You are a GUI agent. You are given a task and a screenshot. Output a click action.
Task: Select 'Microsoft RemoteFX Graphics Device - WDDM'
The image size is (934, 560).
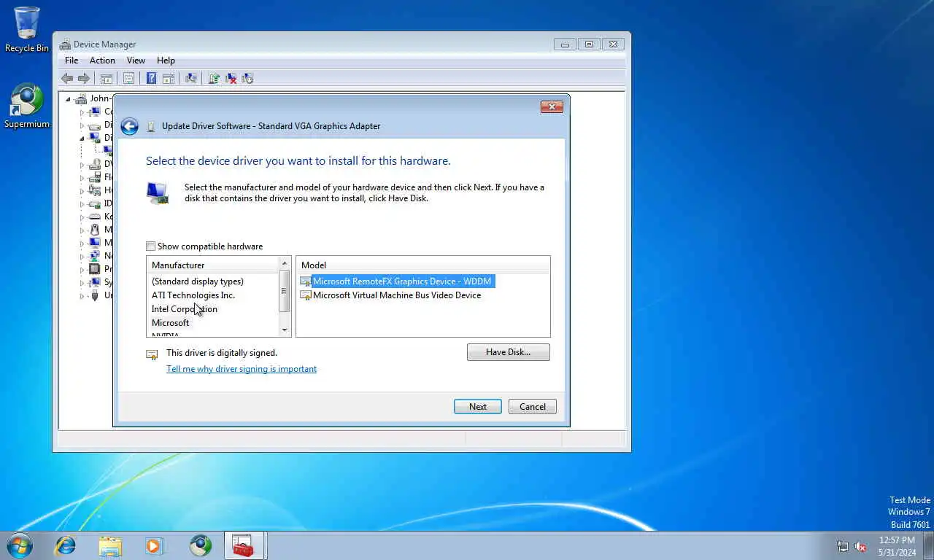pos(397,281)
